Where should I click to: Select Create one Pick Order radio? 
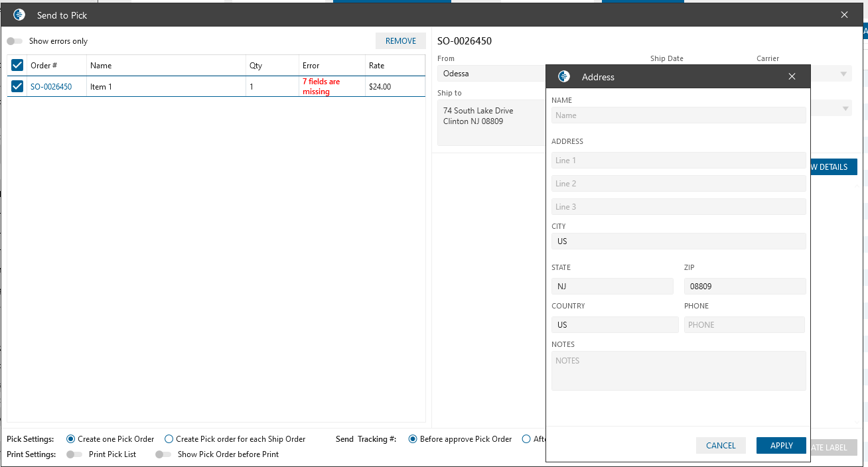click(71, 439)
